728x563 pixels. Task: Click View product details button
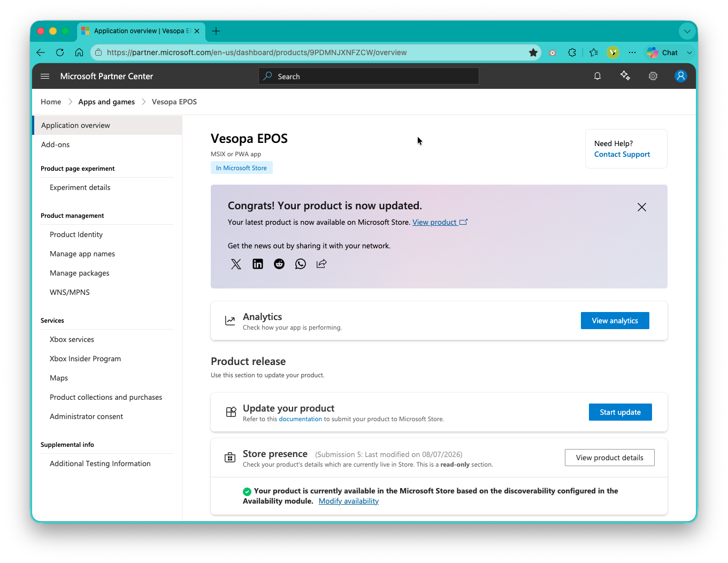(610, 458)
